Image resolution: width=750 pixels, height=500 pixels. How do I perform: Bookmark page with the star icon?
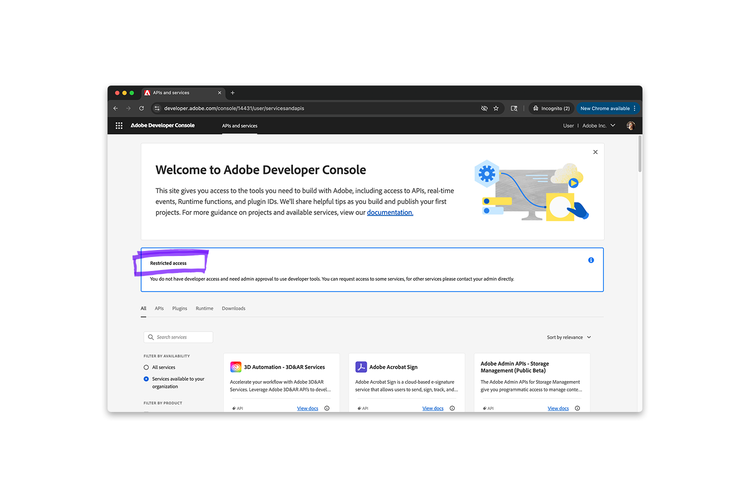pyautogui.click(x=496, y=109)
